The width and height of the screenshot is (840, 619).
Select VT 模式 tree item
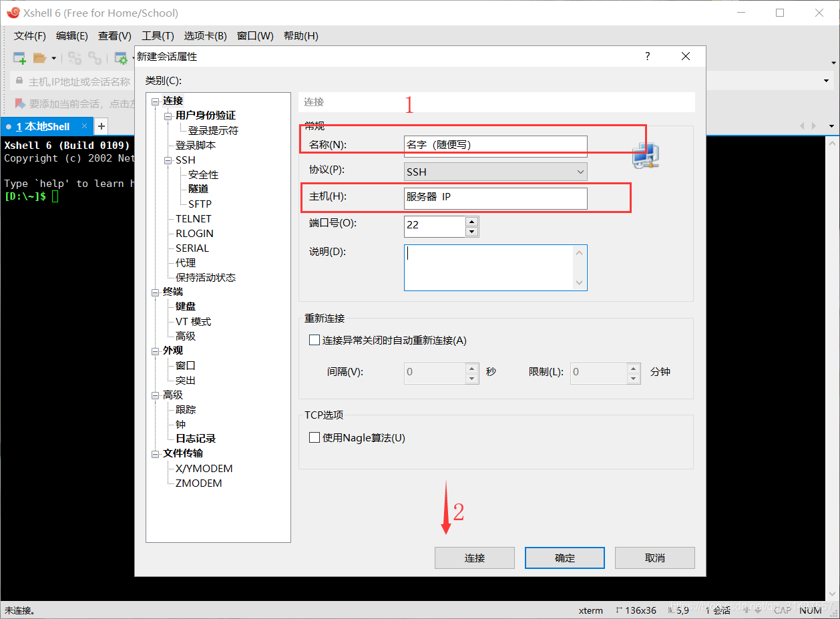point(193,322)
